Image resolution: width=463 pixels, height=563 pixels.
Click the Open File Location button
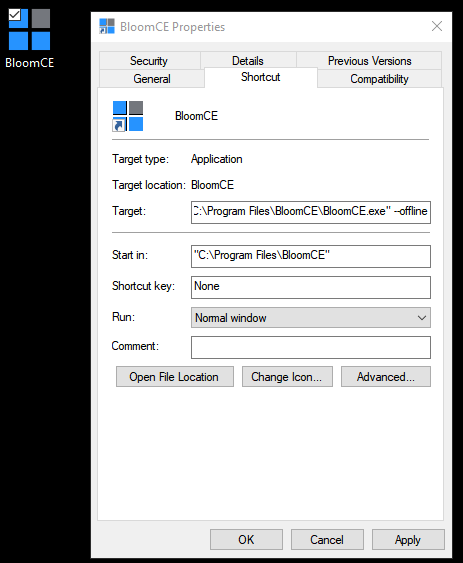[175, 377]
